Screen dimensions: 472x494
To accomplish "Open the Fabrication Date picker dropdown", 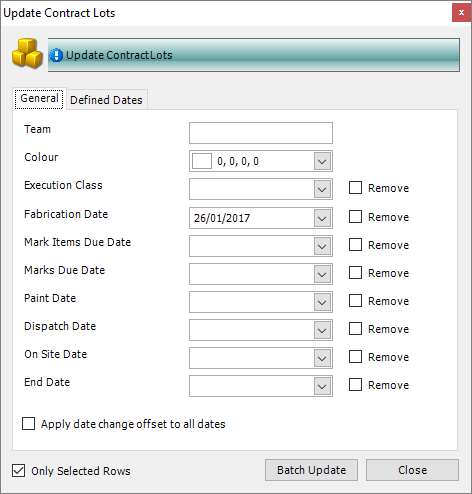I will tap(322, 218).
